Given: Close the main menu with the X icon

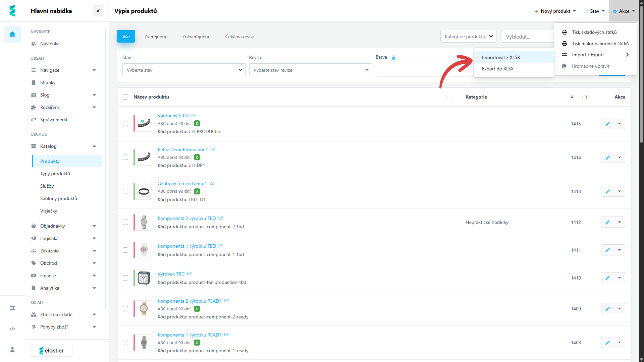Looking at the screenshot, I should (x=98, y=11).
